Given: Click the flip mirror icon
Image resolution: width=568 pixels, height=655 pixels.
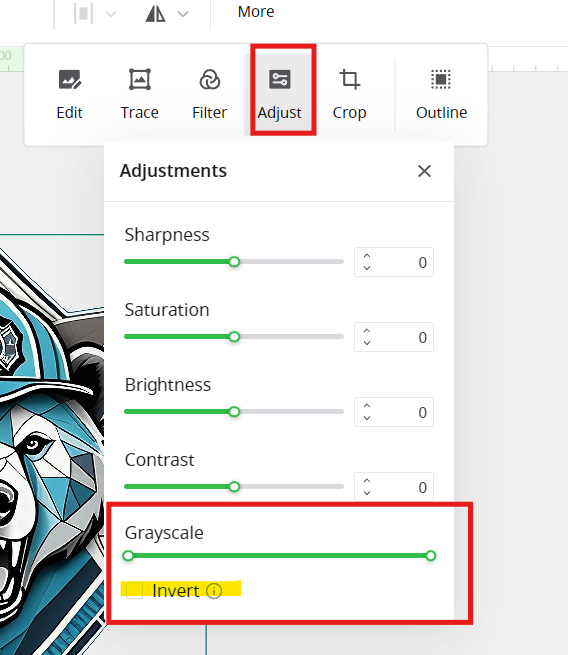Looking at the screenshot, I should [155, 14].
